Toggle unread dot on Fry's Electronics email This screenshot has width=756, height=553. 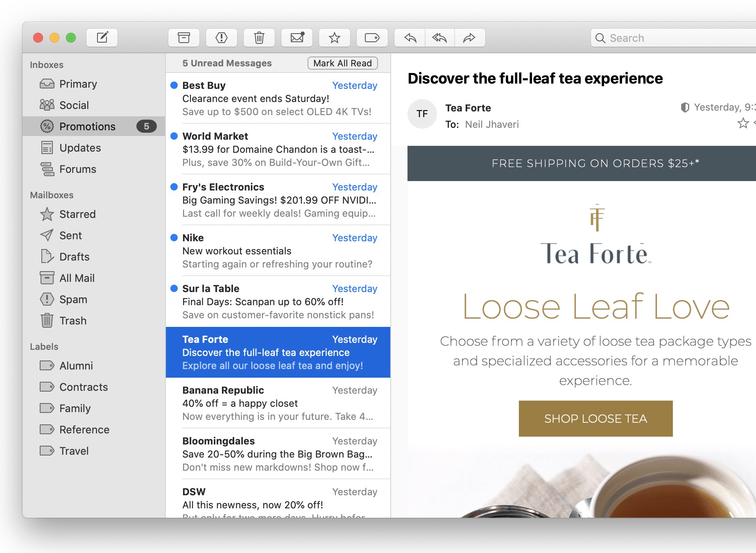click(x=174, y=187)
